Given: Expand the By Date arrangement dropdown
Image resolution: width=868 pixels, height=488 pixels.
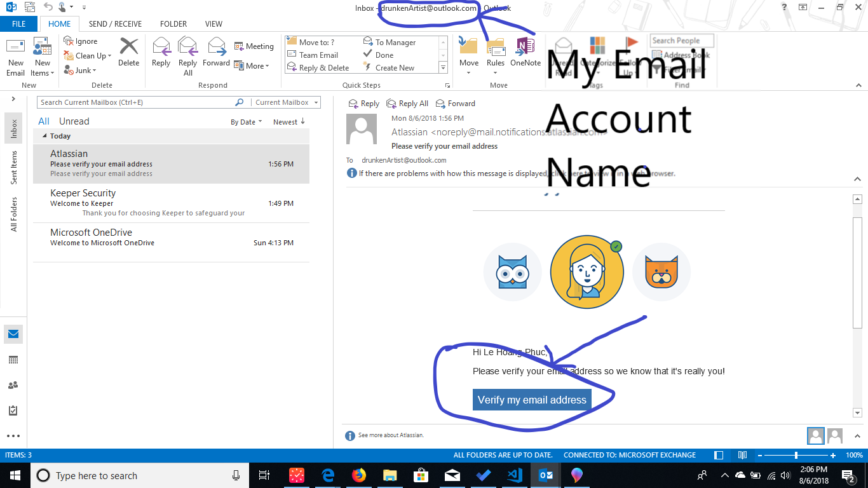Looking at the screenshot, I should (247, 122).
